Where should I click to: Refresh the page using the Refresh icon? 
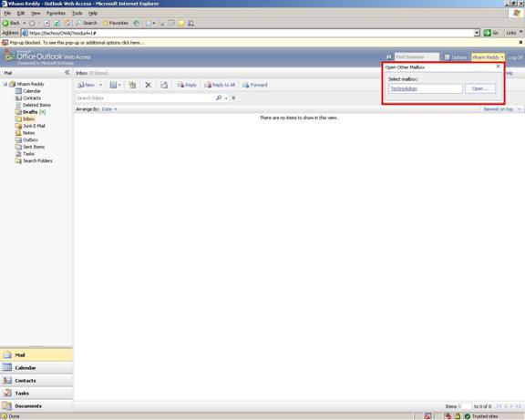coord(57,23)
